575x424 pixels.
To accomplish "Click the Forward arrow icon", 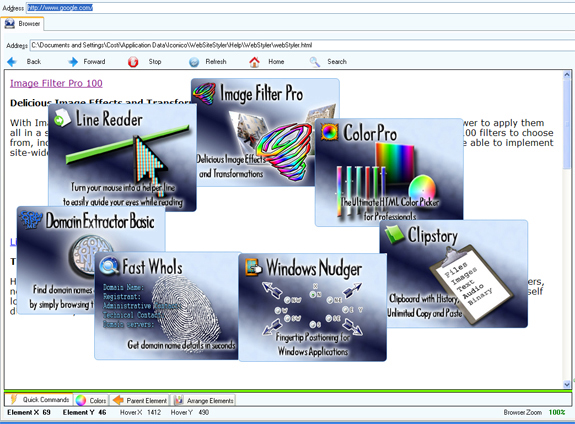I will [x=73, y=62].
